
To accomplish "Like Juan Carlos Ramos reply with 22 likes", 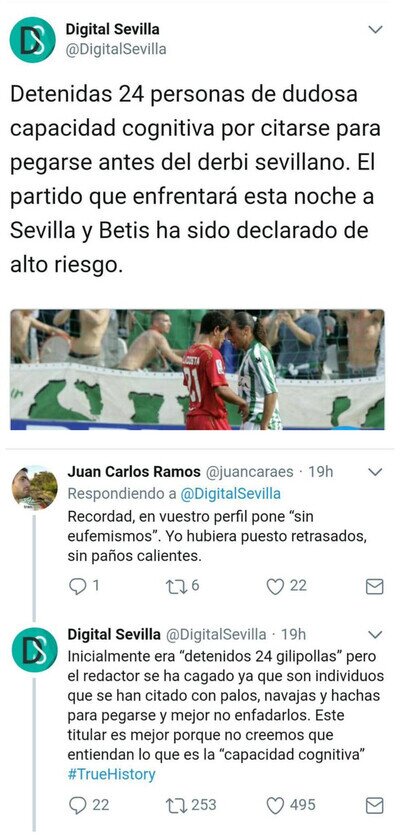I will click(x=275, y=587).
